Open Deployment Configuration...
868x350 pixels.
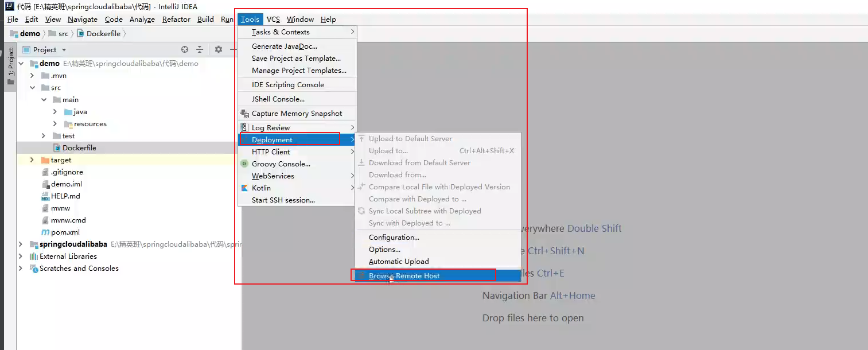[438, 238]
